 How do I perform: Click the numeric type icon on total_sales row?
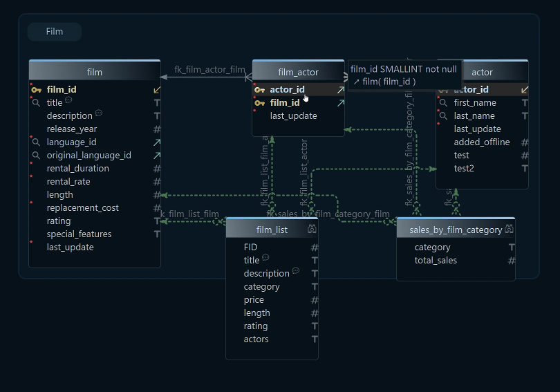(512, 261)
